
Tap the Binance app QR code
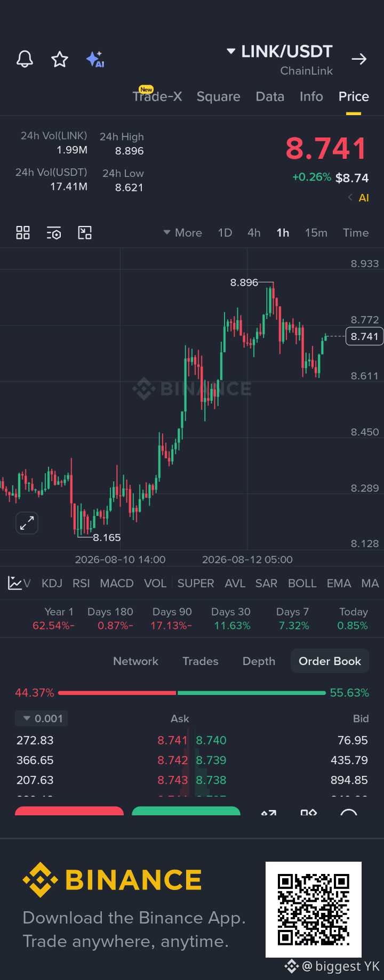pyautogui.click(x=314, y=910)
